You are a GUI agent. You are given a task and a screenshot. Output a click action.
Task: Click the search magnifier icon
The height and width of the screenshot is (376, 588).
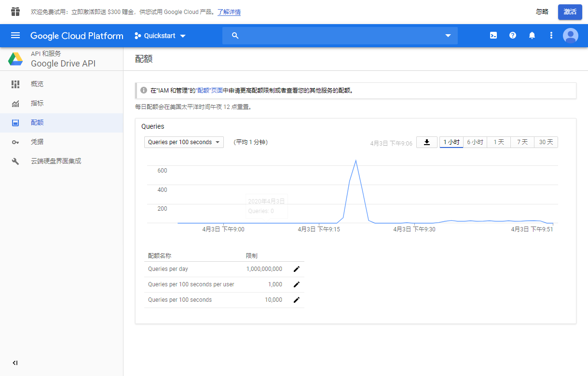pyautogui.click(x=235, y=36)
